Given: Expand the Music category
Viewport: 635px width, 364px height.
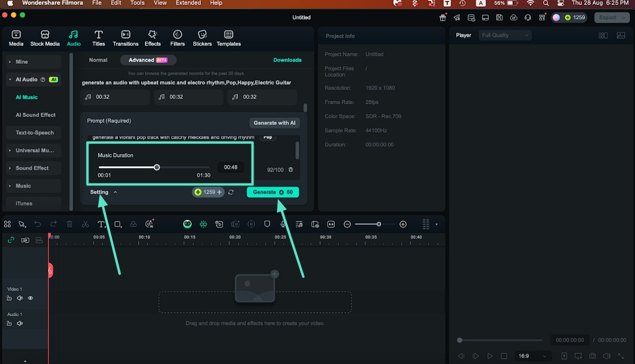Looking at the screenshot, I should coord(33,186).
